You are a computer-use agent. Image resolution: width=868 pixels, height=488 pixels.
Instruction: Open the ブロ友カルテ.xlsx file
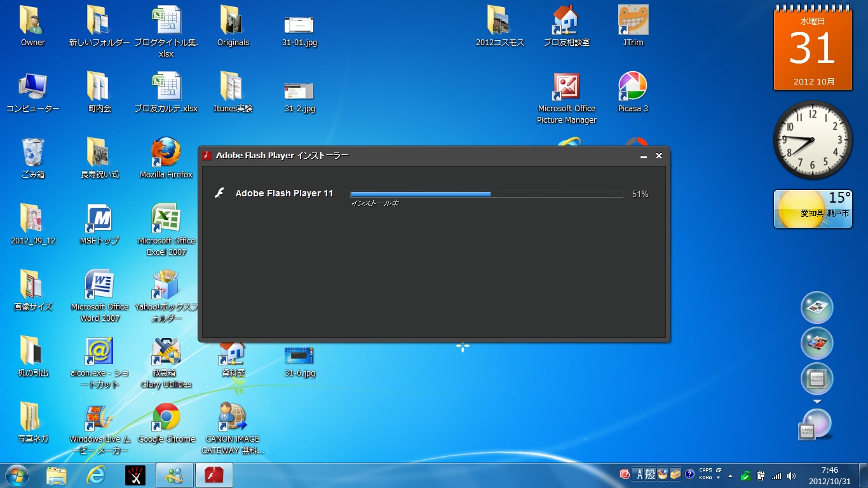166,93
